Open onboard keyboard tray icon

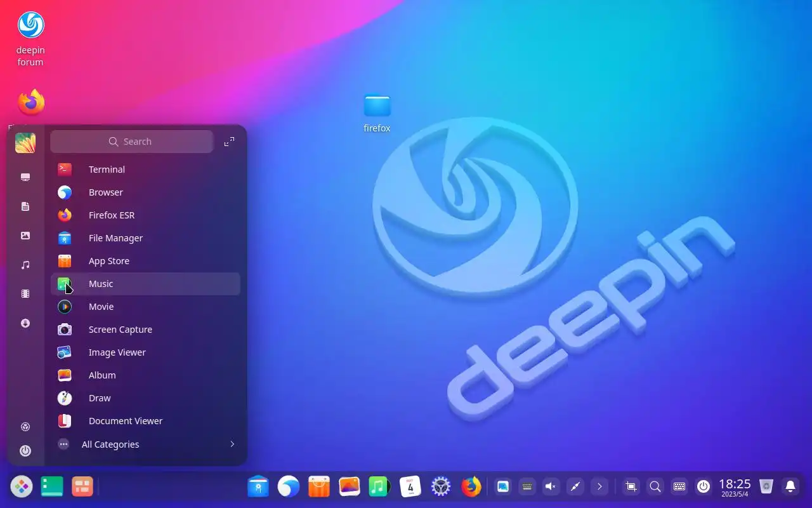(x=527, y=487)
